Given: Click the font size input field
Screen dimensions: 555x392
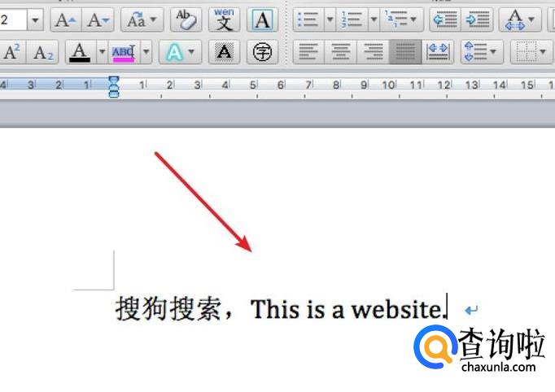Looking at the screenshot, I should (x=13, y=20).
